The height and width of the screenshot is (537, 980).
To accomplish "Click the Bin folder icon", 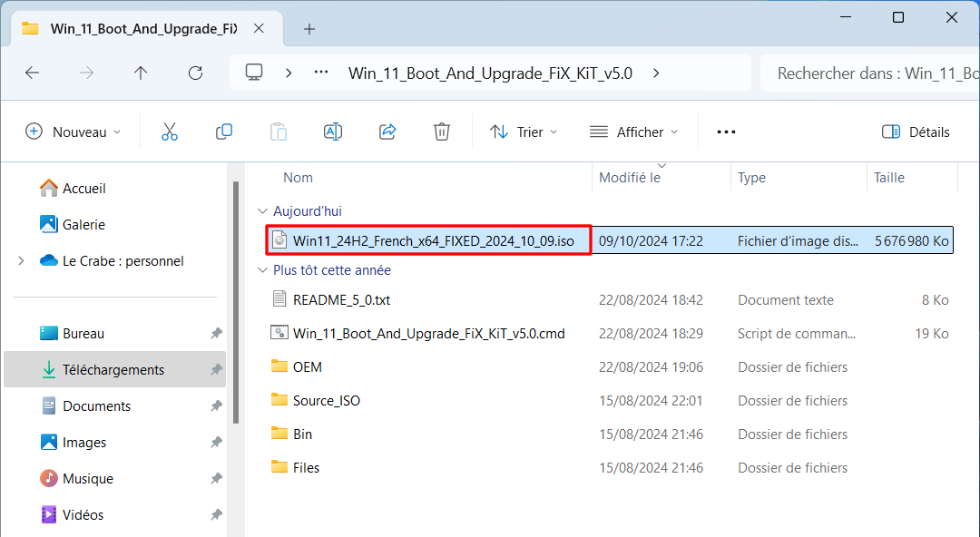I will (x=279, y=434).
